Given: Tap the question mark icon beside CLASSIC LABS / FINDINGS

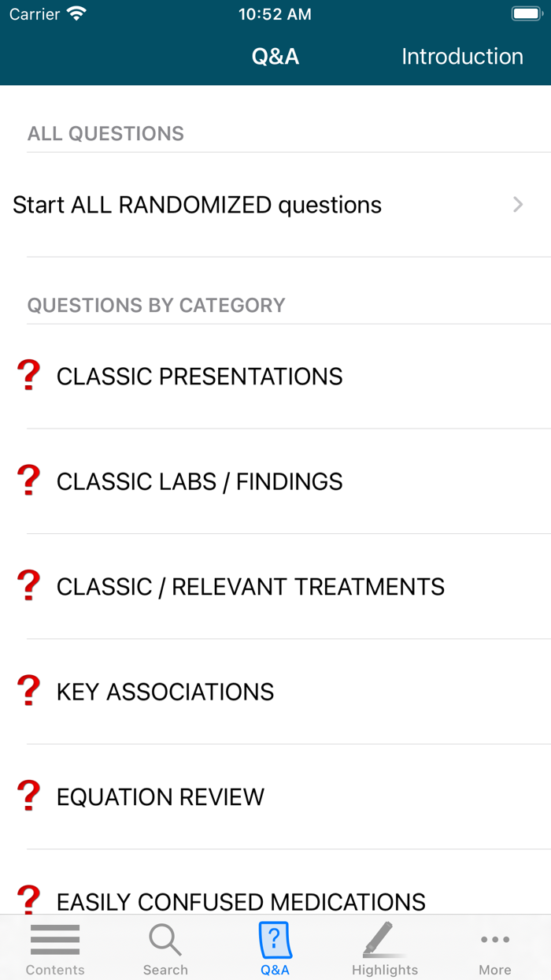Looking at the screenshot, I should (x=29, y=480).
